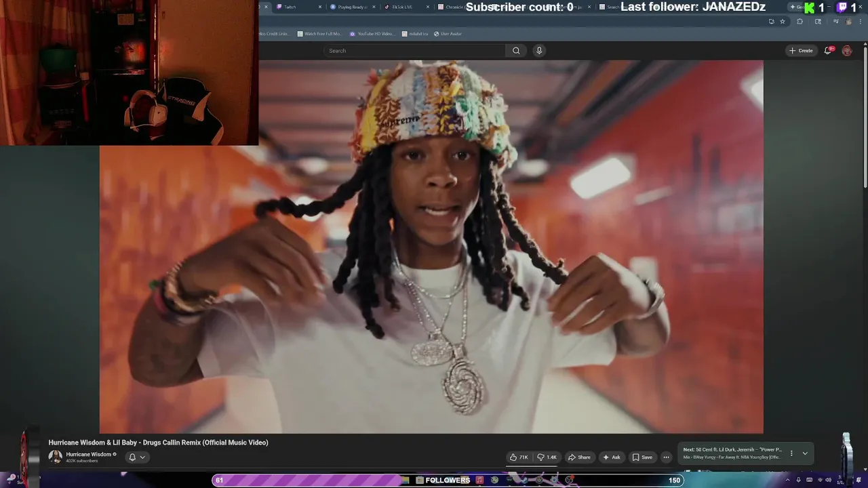The image size is (868, 488).
Task: Click the YouTube search magnifier button
Action: point(516,50)
